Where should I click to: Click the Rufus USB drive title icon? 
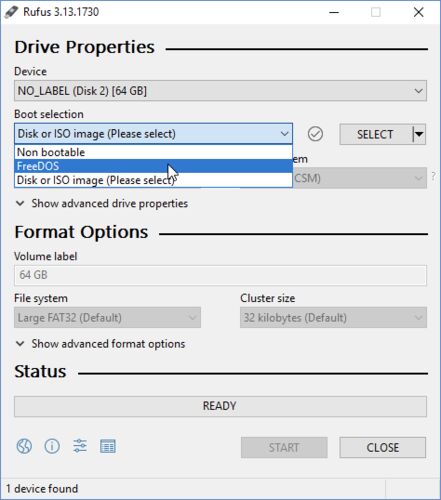click(x=12, y=12)
